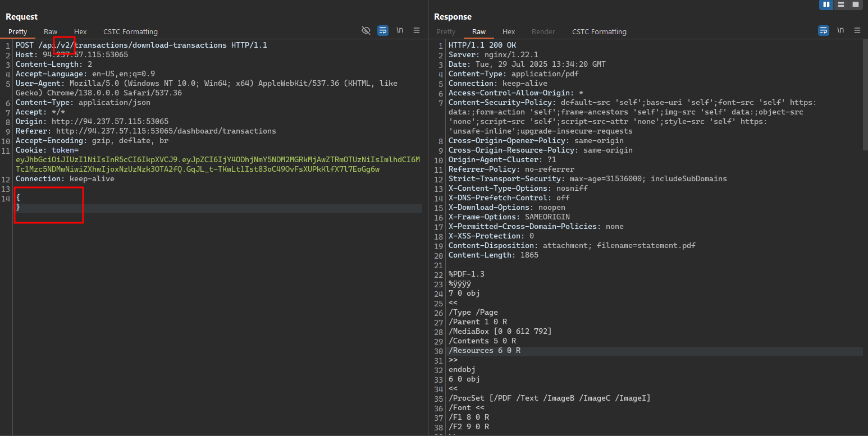Toggle \n non-printable characters in Response
The width and height of the screenshot is (868, 436).
point(840,30)
